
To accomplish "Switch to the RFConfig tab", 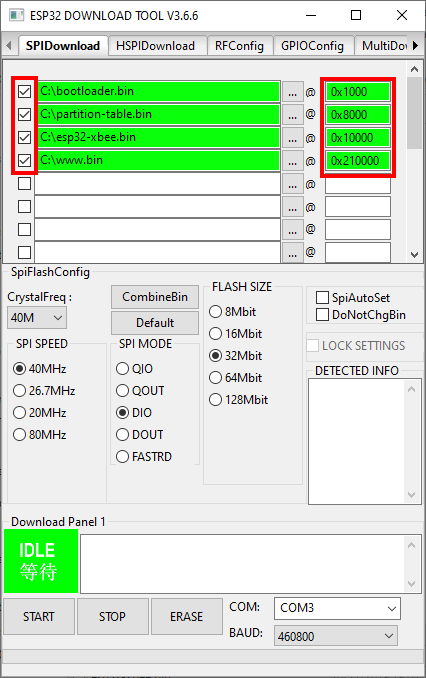I will coord(239,46).
